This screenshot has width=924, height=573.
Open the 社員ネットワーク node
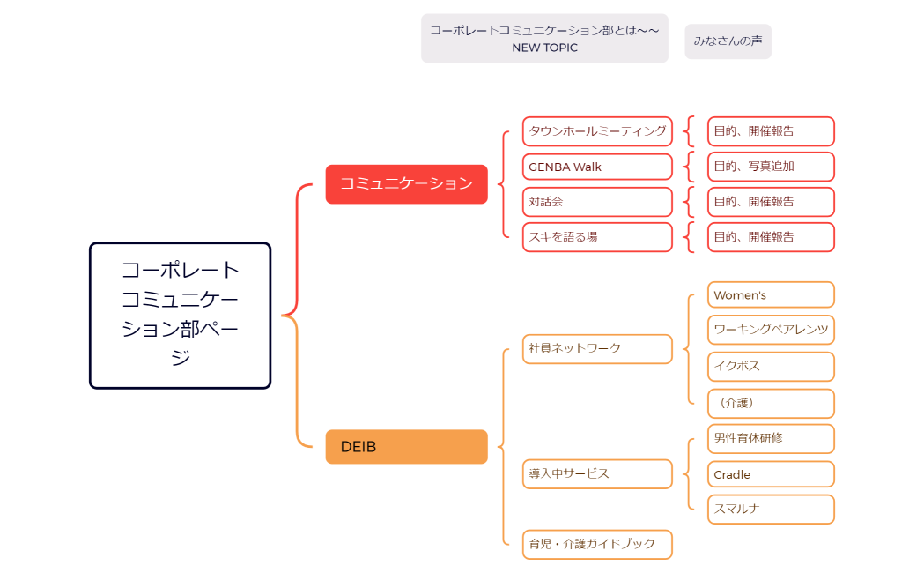coord(596,349)
